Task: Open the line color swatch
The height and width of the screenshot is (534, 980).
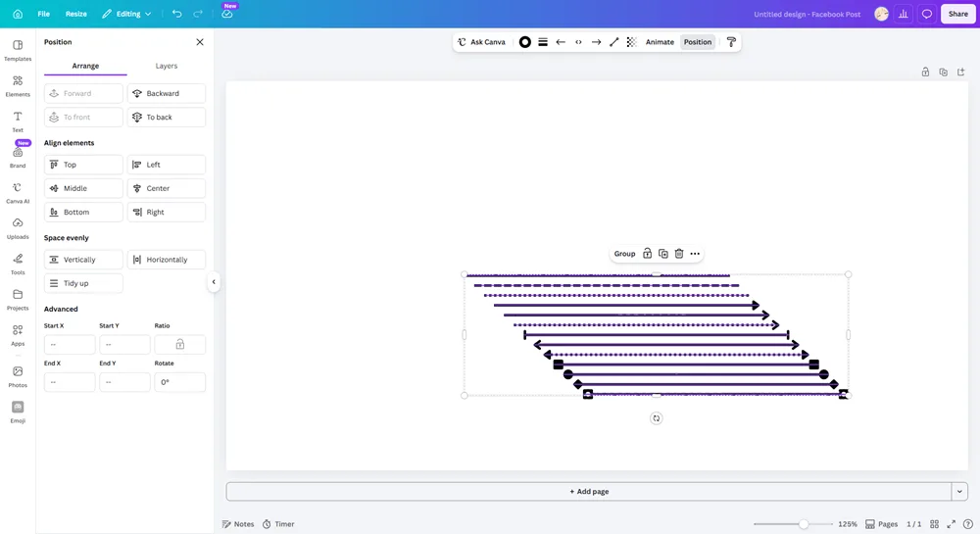Action: coord(525,42)
